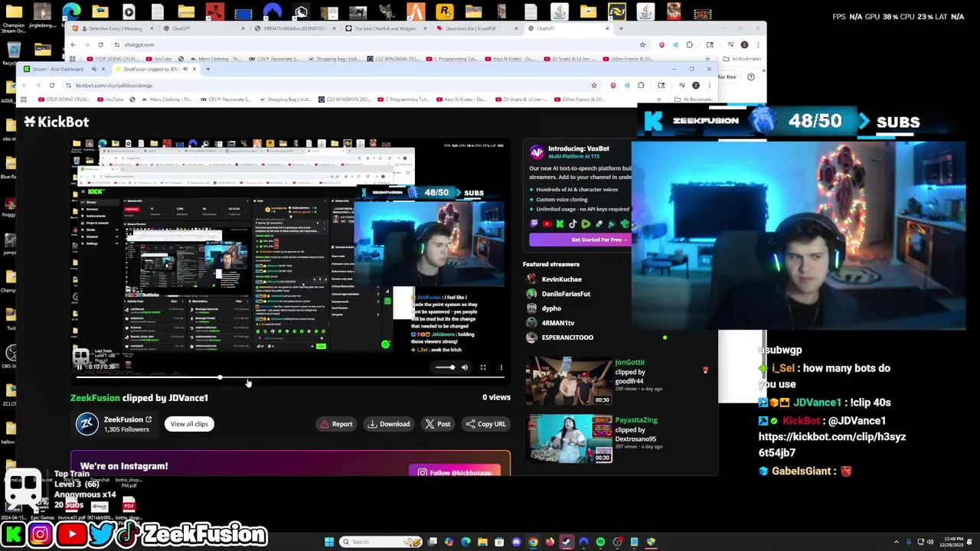Click the ZeekFusion channel avatar
Screen dimensions: 980x551
coord(87,424)
